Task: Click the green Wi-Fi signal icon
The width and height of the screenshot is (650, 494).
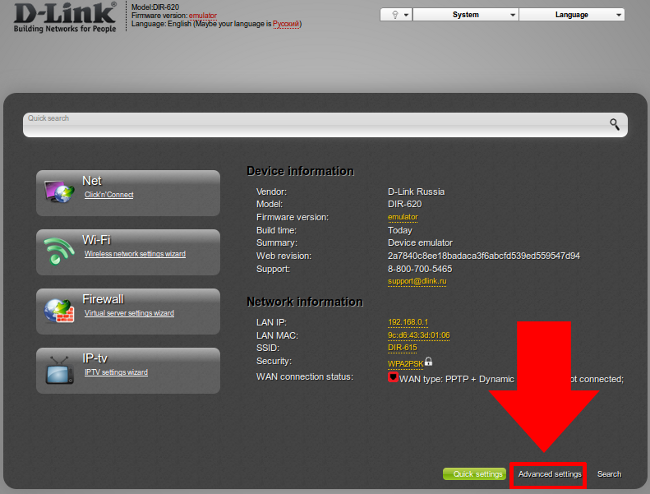Action: (59, 251)
